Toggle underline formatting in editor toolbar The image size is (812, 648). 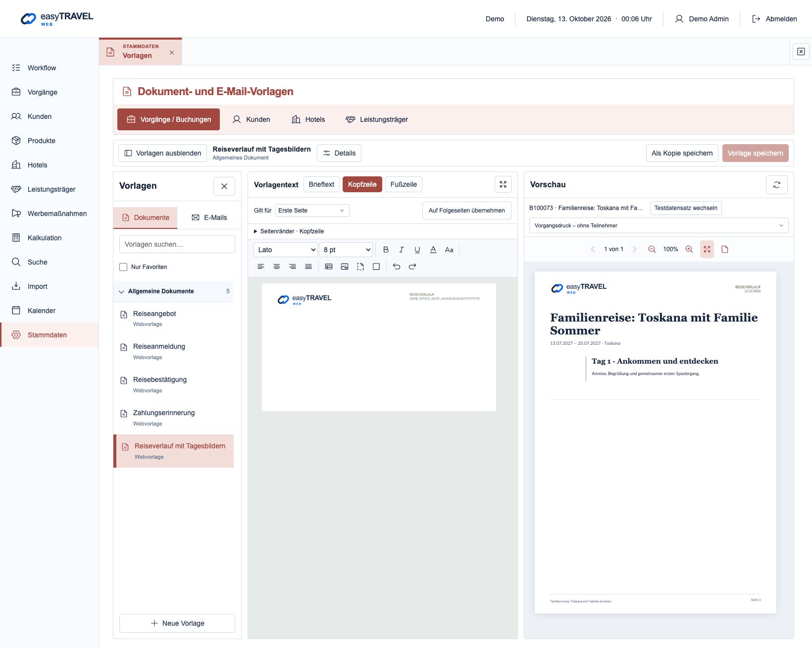tap(417, 250)
